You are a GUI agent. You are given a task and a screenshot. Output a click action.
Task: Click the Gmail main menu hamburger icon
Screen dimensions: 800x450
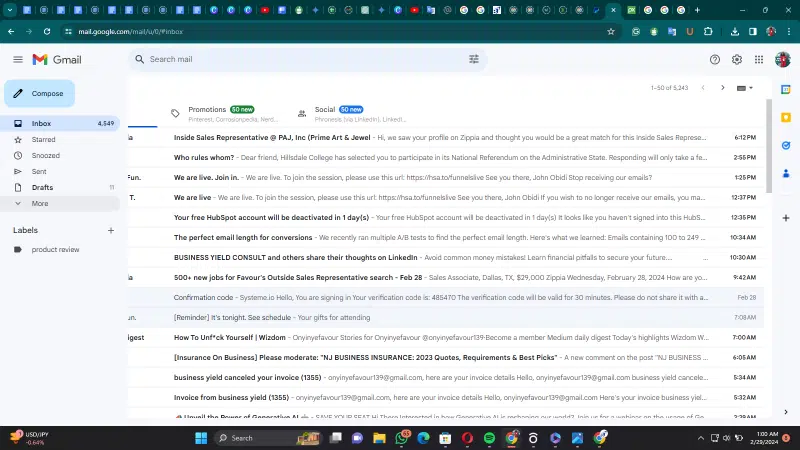pos(17,60)
